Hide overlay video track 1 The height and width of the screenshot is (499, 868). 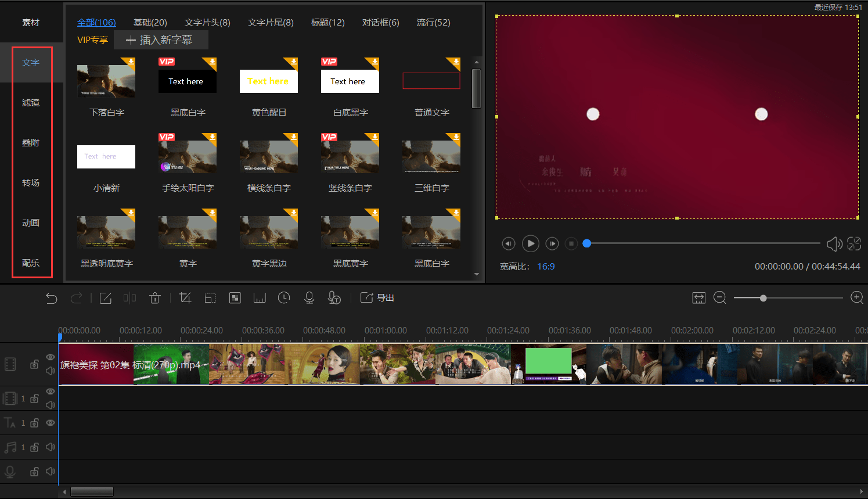point(51,392)
